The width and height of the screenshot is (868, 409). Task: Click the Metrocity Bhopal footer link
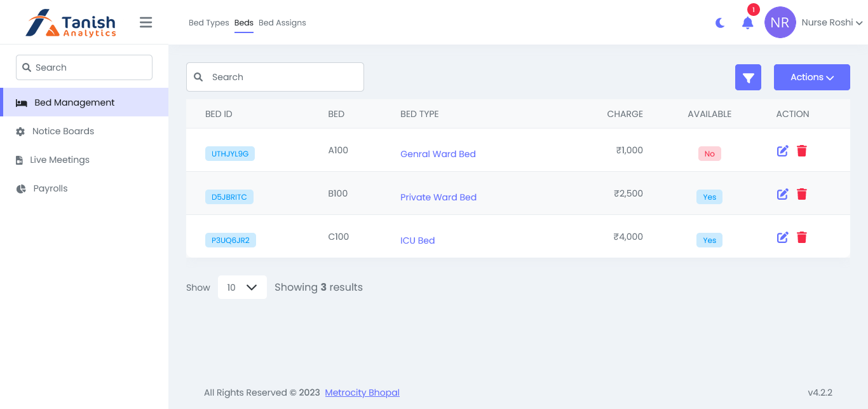click(x=362, y=392)
